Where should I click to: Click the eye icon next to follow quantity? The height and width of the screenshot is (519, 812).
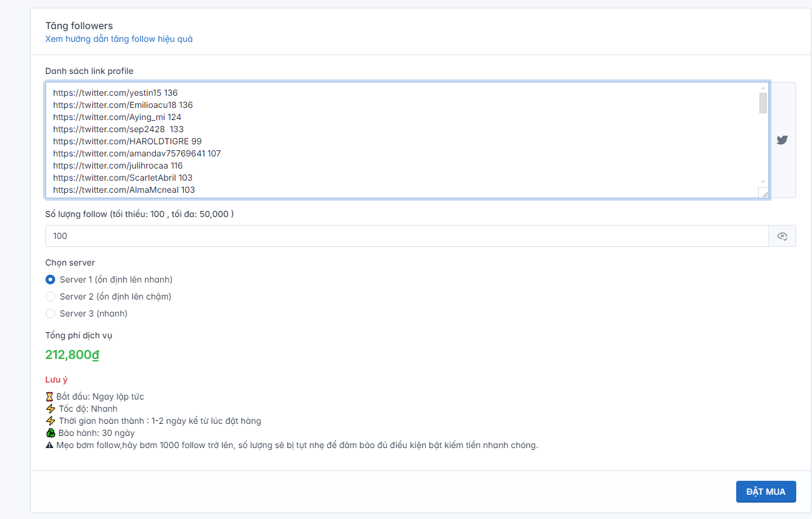point(782,236)
